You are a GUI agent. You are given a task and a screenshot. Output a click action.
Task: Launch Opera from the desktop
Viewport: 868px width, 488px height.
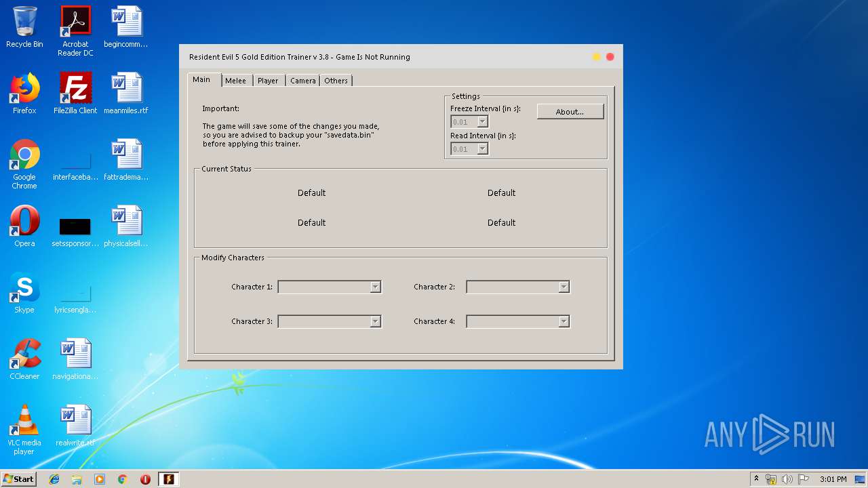[x=24, y=226]
